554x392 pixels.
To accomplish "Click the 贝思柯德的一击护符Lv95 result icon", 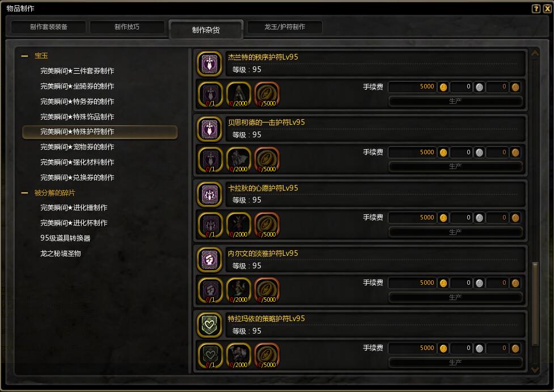I will point(209,129).
